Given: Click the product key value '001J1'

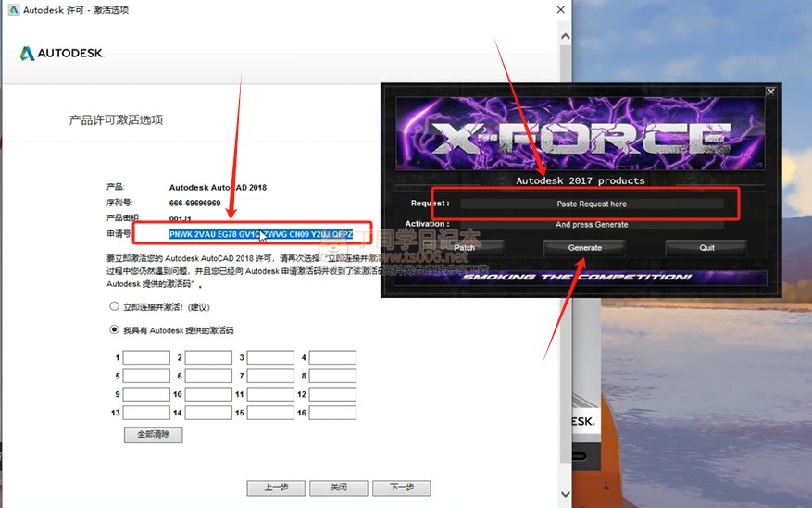Looking at the screenshot, I should (x=181, y=218).
